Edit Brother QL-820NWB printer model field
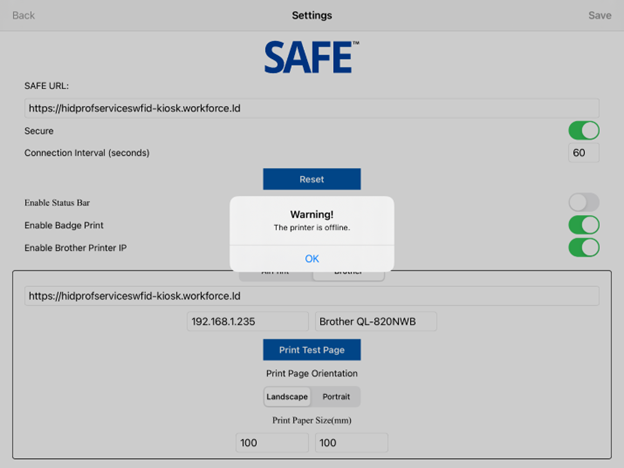This screenshot has height=468, width=624. pos(376,322)
